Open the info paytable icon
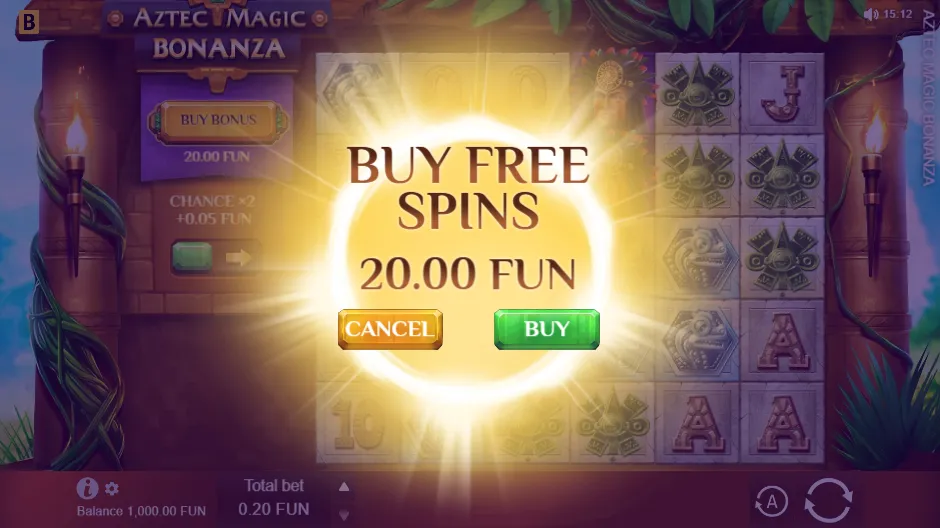Image resolution: width=940 pixels, height=528 pixels. 87,488
